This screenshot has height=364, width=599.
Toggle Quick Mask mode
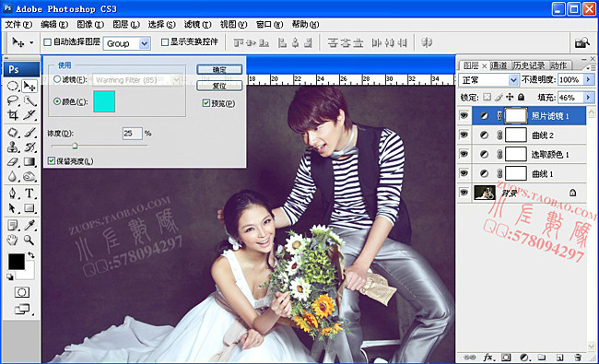click(22, 292)
